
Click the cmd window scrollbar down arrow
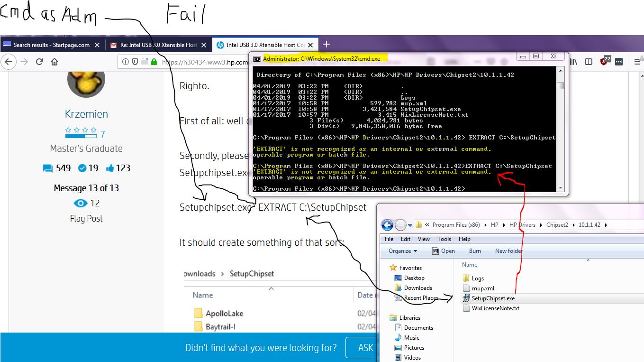tap(560, 188)
